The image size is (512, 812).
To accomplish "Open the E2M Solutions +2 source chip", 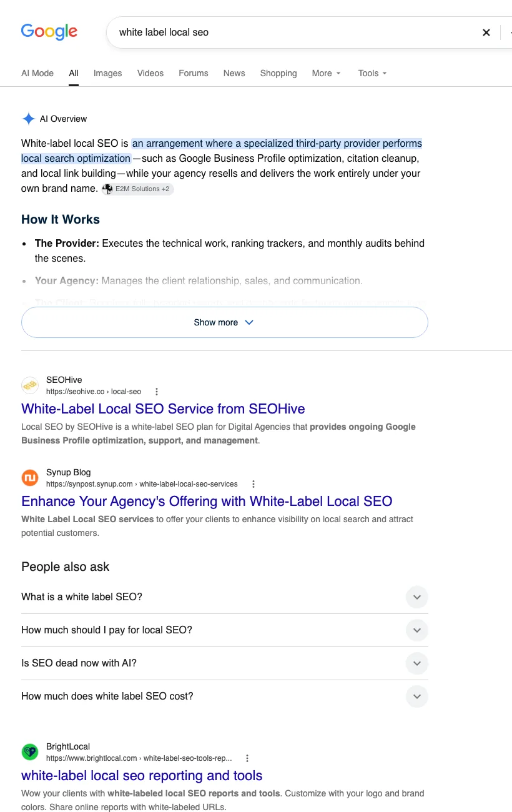I will 137,189.
